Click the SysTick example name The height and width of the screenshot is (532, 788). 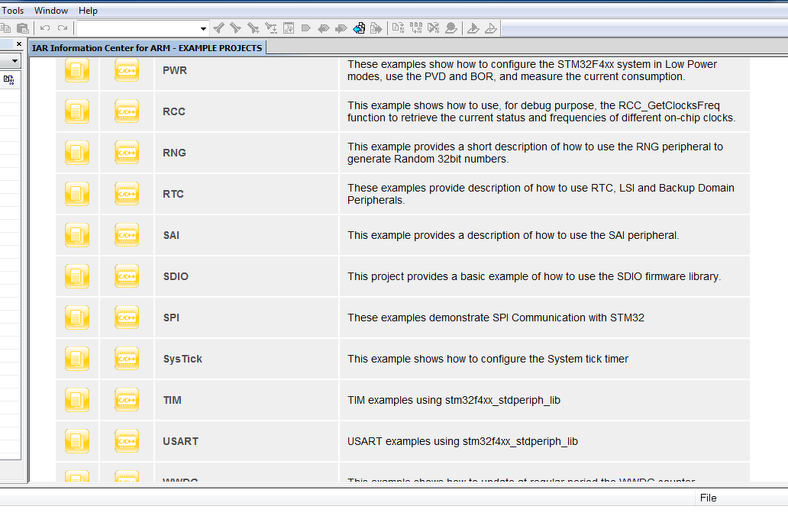point(182,359)
